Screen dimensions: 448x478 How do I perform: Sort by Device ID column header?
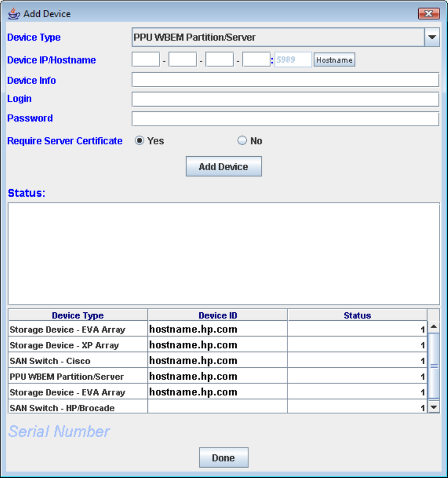point(217,315)
